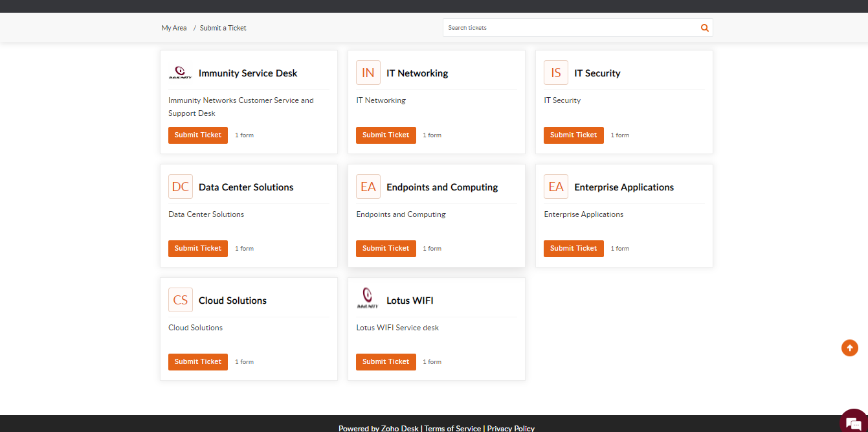Click the '1 form' label under Cloud Solutions
This screenshot has width=868, height=432.
coord(244,362)
